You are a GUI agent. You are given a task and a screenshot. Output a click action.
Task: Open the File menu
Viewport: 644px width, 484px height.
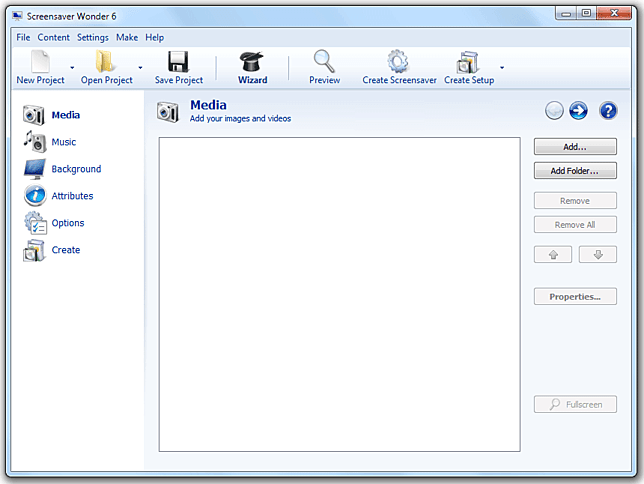pyautogui.click(x=23, y=37)
